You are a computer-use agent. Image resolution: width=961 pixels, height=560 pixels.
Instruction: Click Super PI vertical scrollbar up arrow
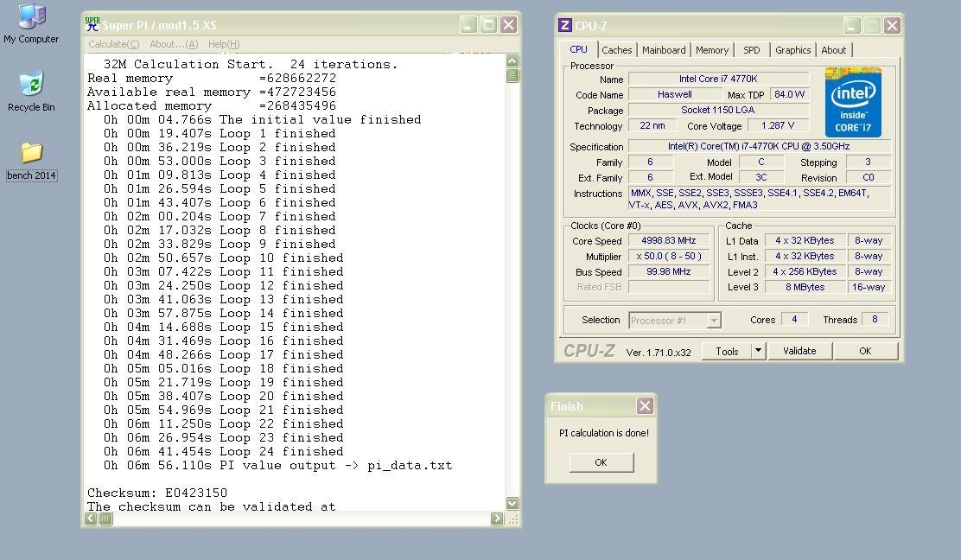[x=513, y=60]
